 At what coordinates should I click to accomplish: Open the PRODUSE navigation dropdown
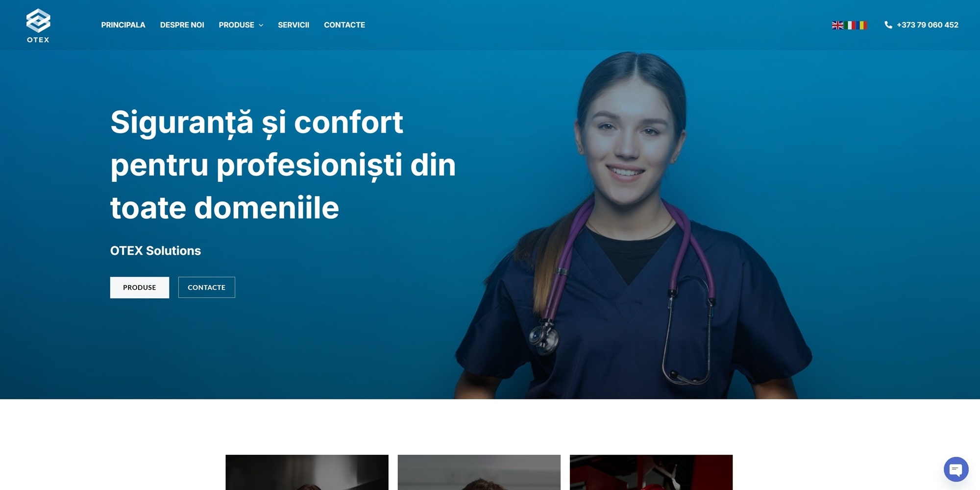coord(241,25)
